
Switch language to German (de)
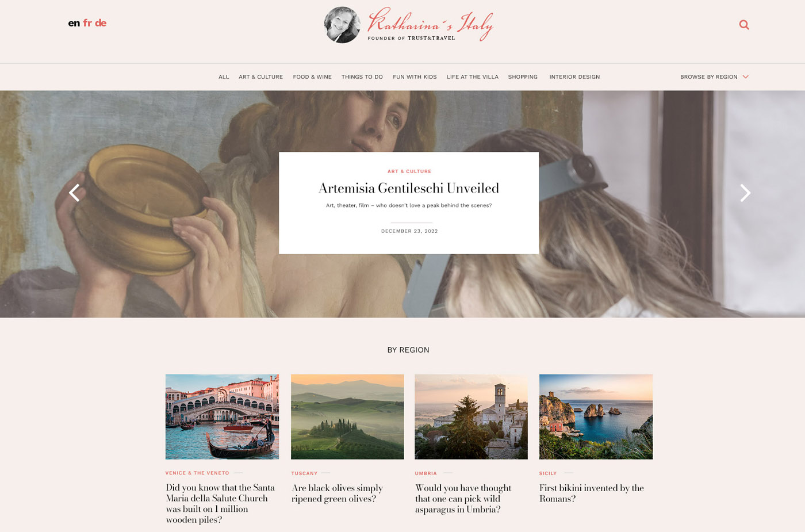click(x=101, y=23)
